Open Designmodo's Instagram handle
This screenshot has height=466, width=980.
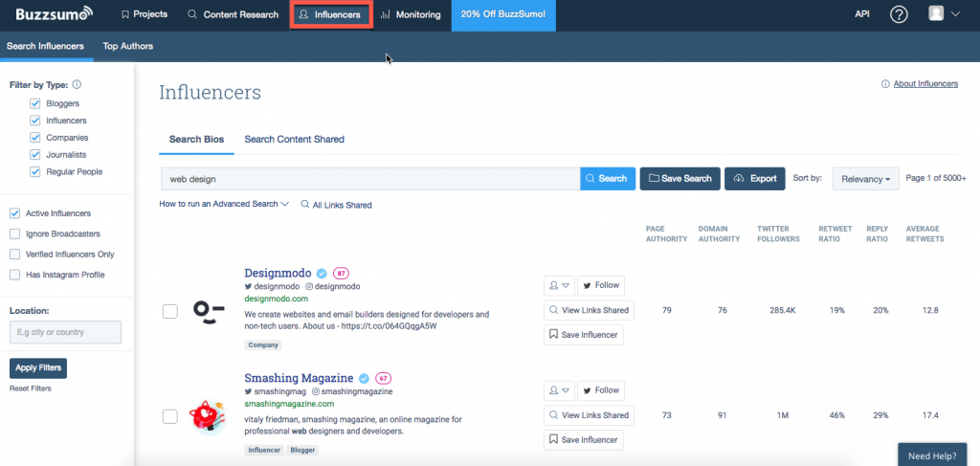click(333, 287)
